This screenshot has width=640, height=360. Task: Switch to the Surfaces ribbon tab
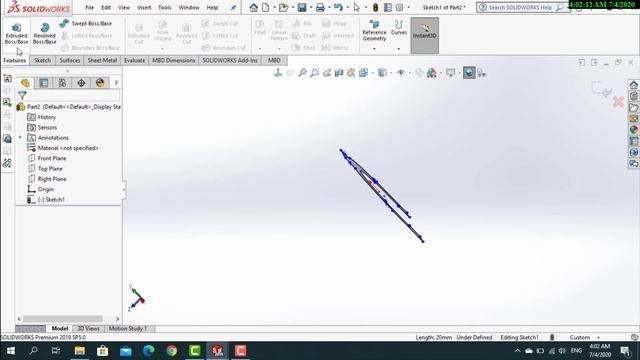(x=70, y=60)
